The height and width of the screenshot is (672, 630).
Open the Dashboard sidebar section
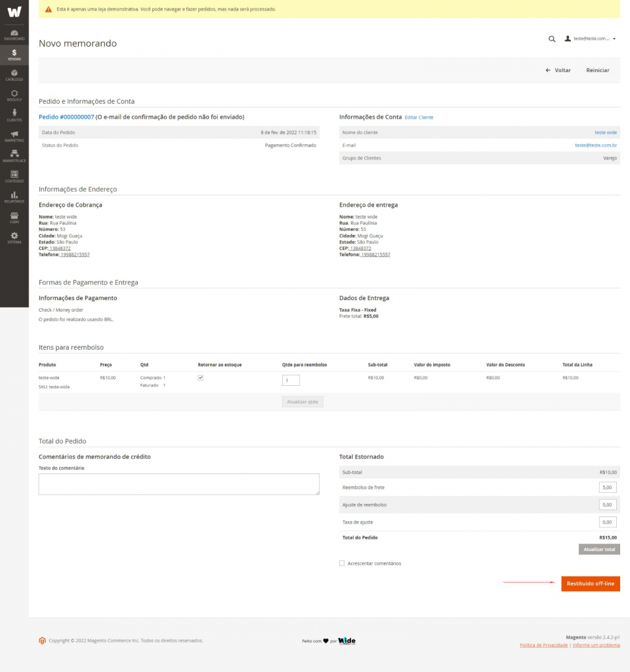pyautogui.click(x=14, y=35)
